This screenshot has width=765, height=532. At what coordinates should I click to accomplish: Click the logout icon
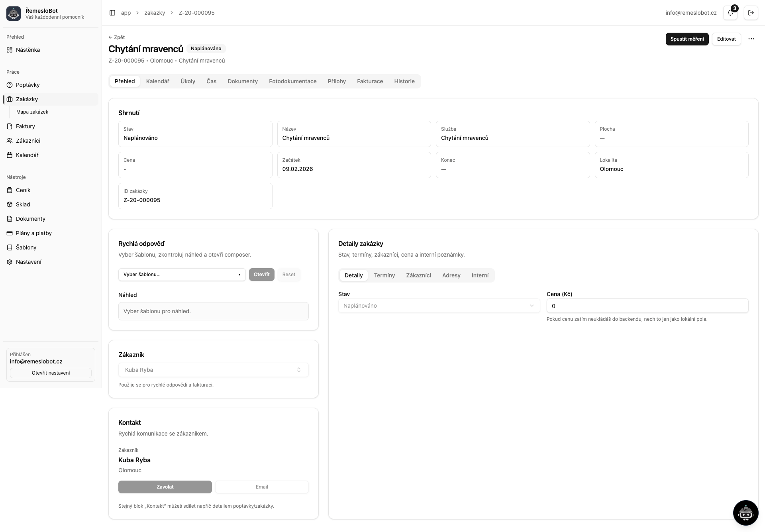click(751, 13)
